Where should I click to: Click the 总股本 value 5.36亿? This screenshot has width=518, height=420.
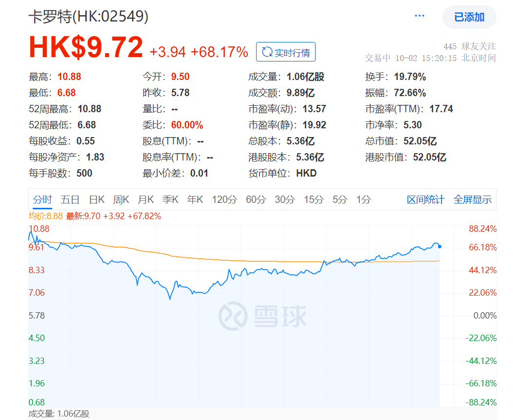300,141
